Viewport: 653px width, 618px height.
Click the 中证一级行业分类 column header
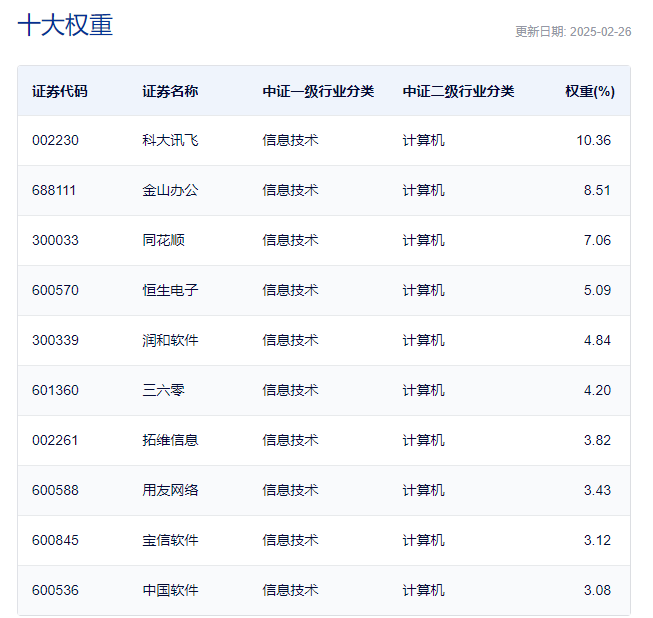pos(318,91)
